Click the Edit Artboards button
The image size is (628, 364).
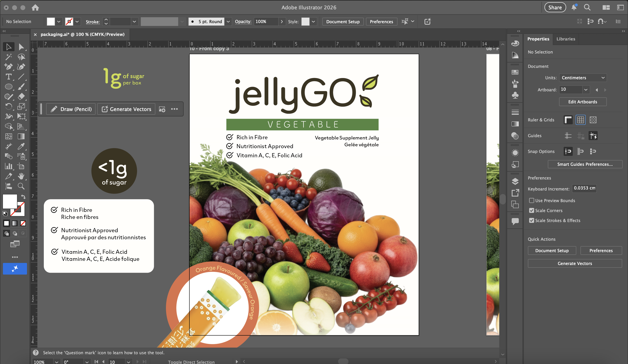[x=582, y=102]
